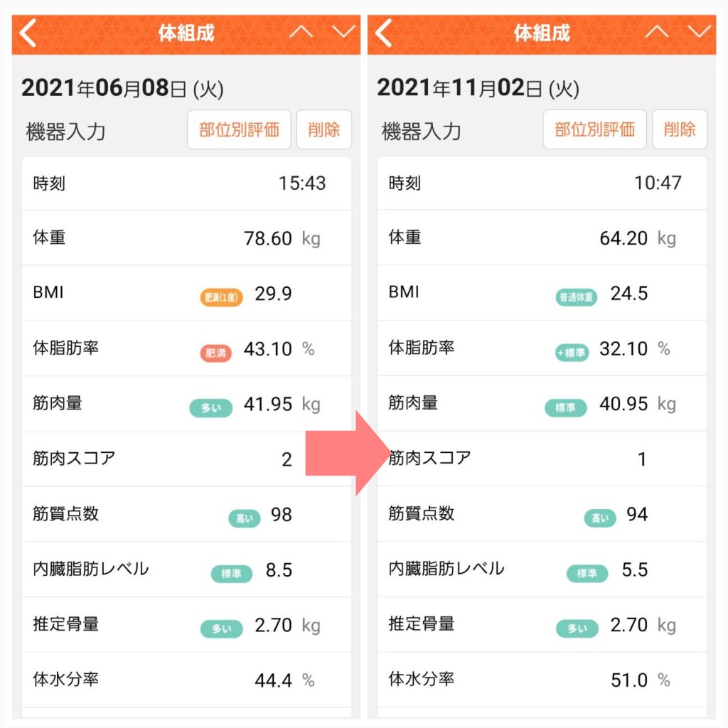The image size is (728, 728).
Task: Select the 体水分率 51.0 % row
Action: pyautogui.click(x=542, y=680)
